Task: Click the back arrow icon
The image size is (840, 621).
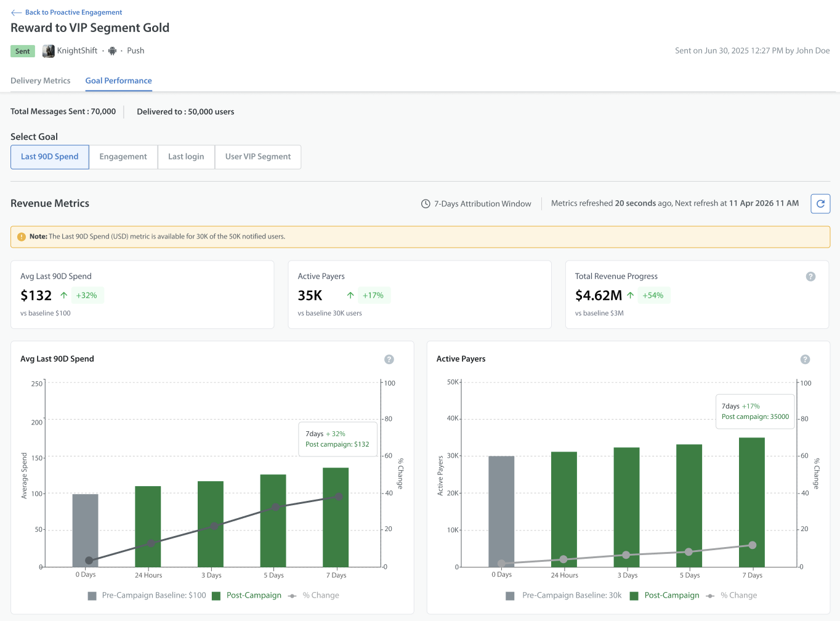Action: pos(16,12)
